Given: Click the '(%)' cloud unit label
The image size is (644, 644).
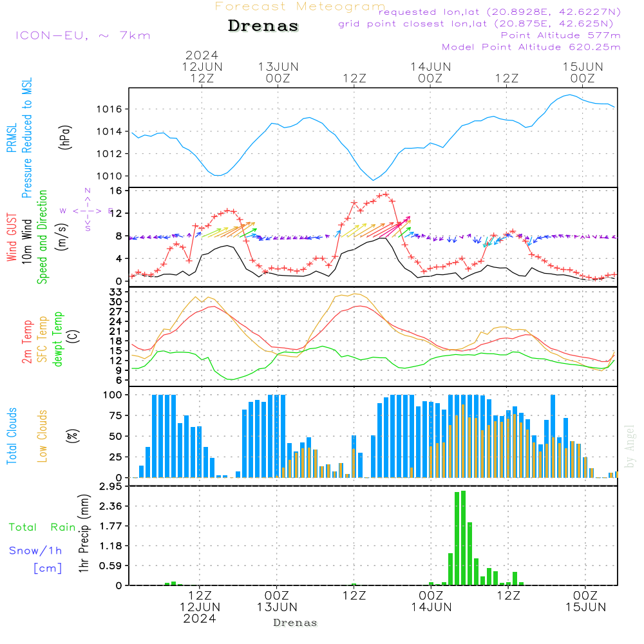Looking at the screenshot, I should tap(72, 436).
